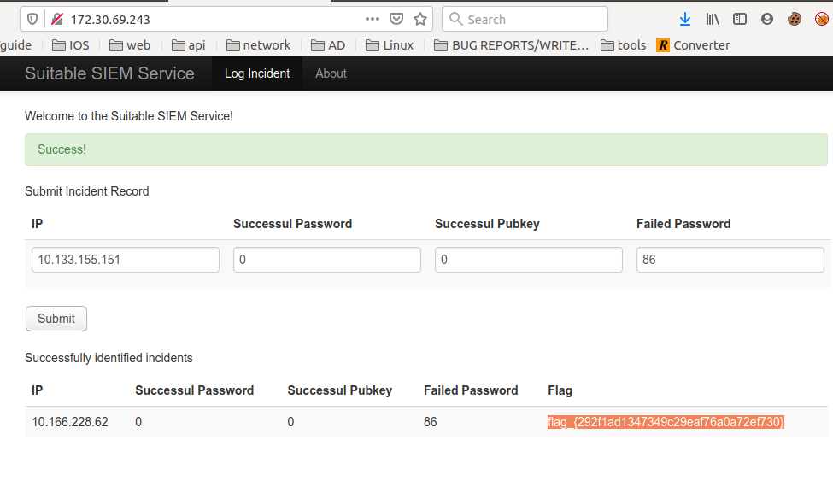Screen dimensions: 833x504
Task: Click the orange blocked-circle extension icon
Action: pyautogui.click(x=821, y=19)
